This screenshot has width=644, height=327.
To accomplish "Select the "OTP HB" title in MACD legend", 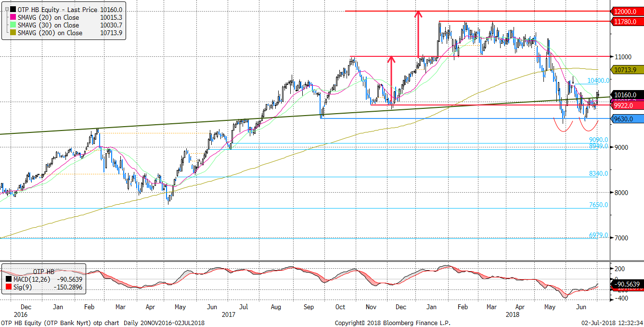I will [43, 271].
